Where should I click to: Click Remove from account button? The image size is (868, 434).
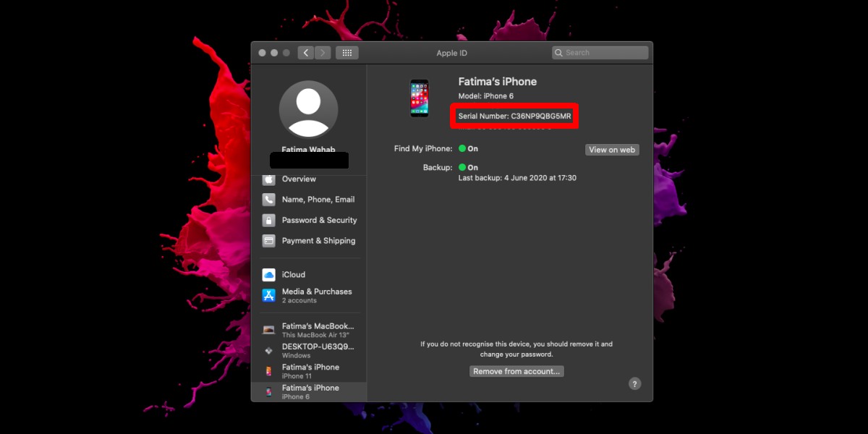coord(516,371)
